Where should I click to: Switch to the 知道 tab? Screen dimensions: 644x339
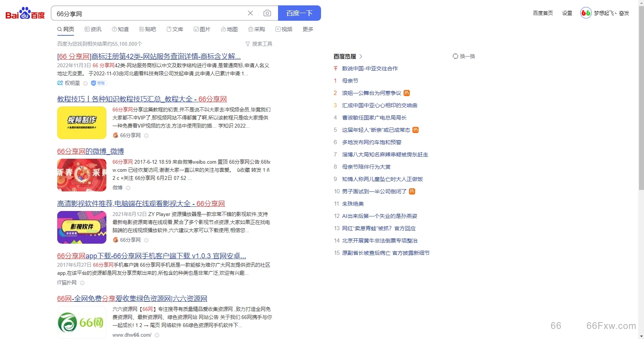[120, 29]
